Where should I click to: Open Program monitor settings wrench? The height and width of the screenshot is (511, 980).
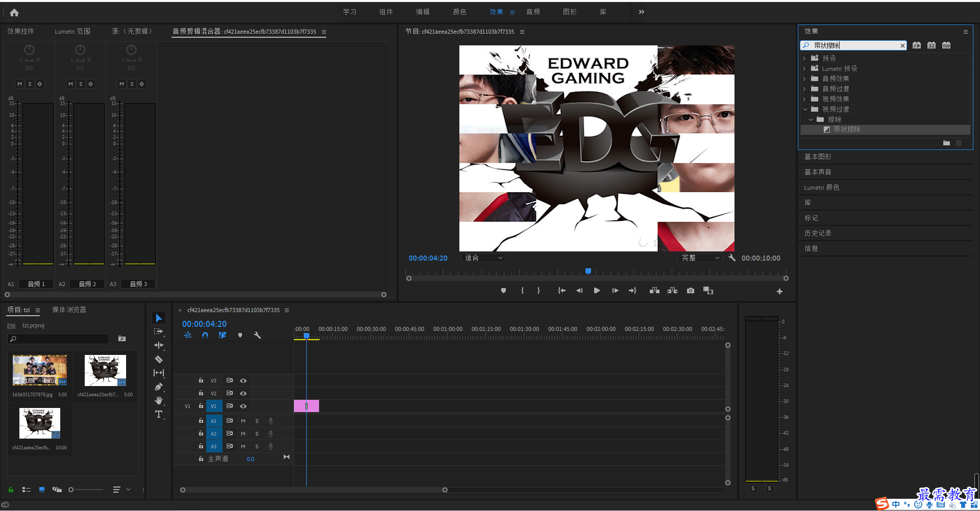click(732, 258)
